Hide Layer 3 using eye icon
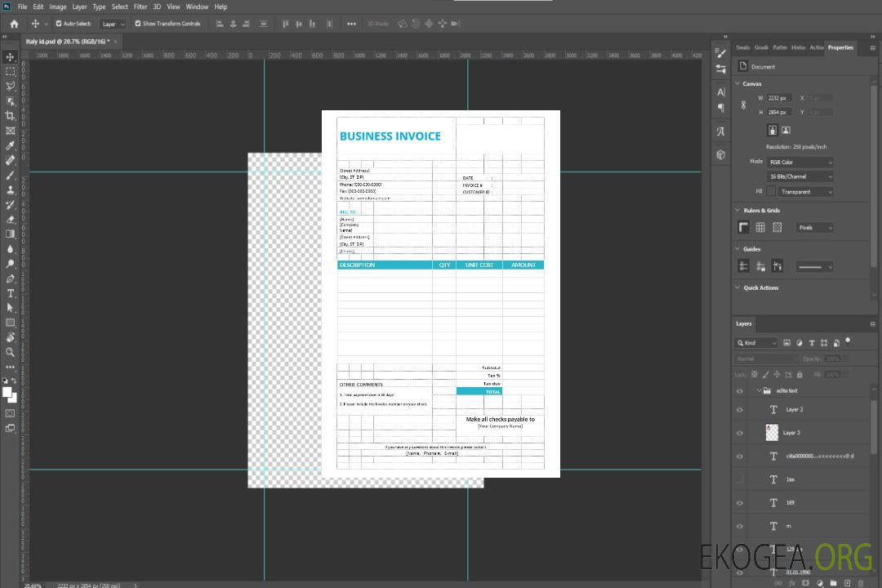 pos(740,433)
